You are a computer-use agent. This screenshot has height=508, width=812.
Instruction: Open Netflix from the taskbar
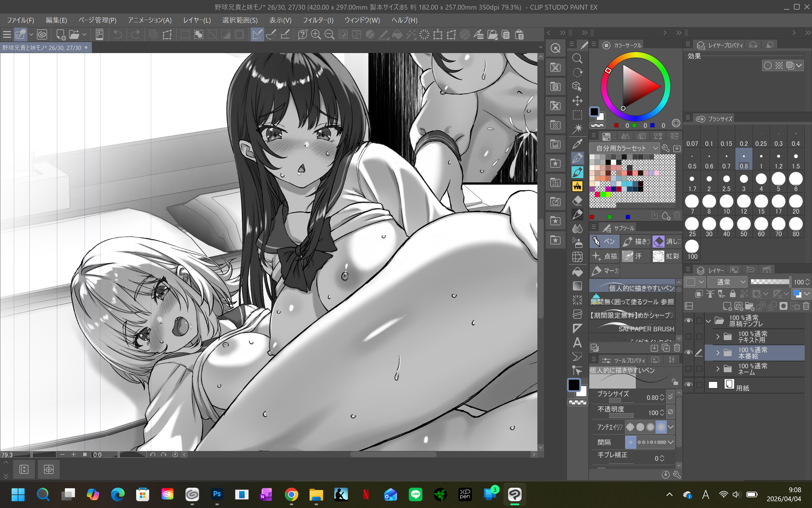(366, 494)
